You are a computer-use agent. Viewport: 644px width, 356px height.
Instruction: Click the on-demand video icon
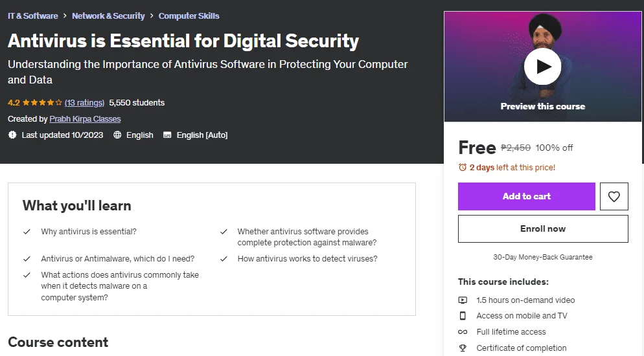pos(463,300)
